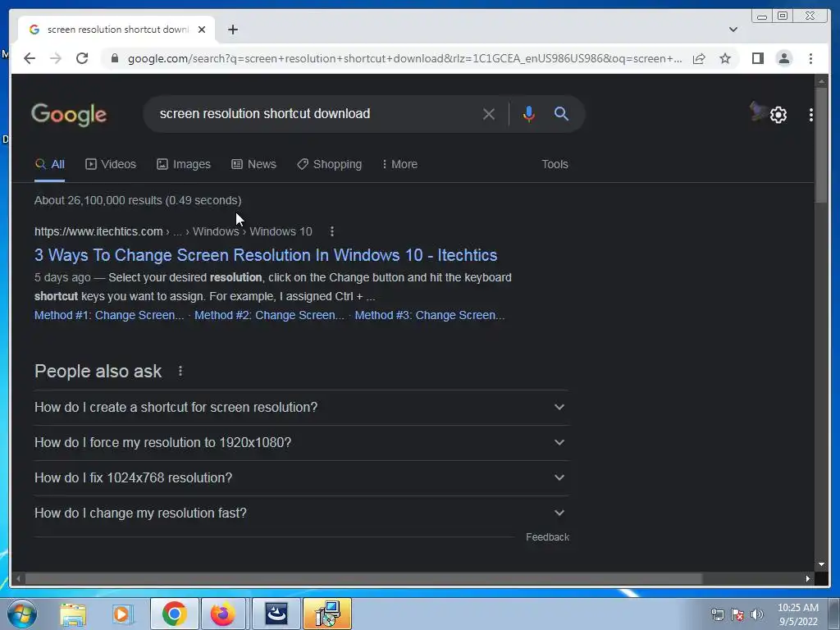The image size is (840, 630).
Task: Select the All results tab
Action: click(49, 164)
